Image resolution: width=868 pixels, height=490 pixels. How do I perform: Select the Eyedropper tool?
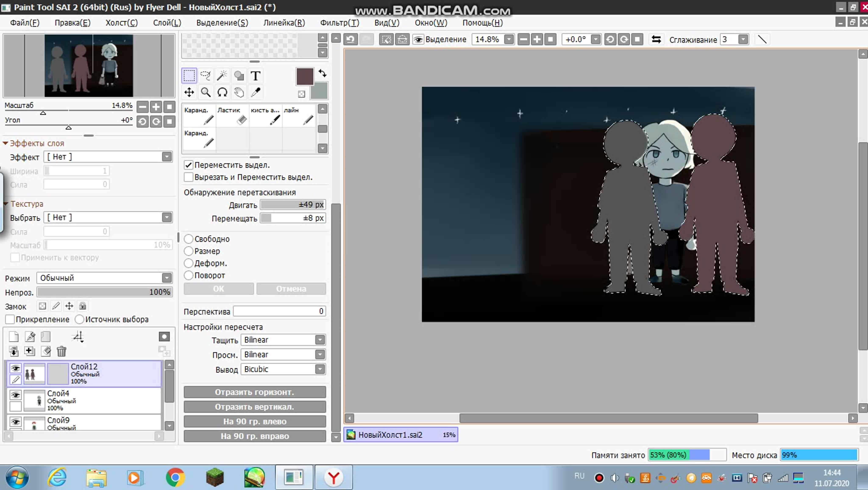pos(255,92)
